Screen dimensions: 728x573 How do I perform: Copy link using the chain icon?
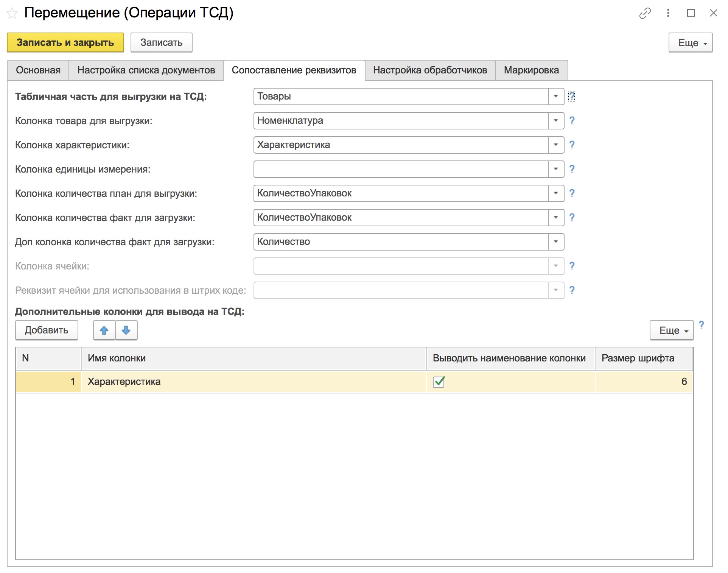(645, 13)
